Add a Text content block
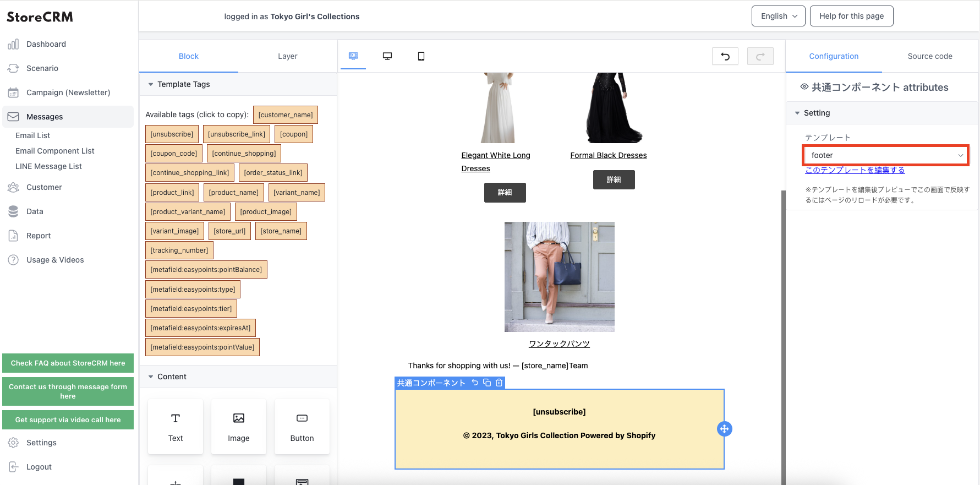Screen dimensions: 980x485 [x=176, y=427]
